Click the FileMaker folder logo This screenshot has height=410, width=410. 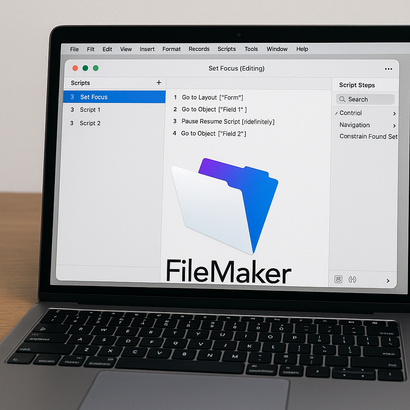[x=225, y=205]
